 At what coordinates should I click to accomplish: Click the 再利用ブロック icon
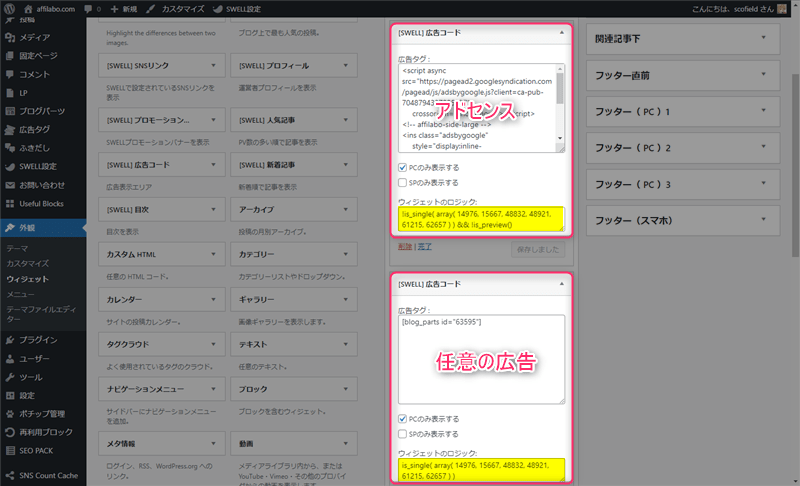[10, 432]
